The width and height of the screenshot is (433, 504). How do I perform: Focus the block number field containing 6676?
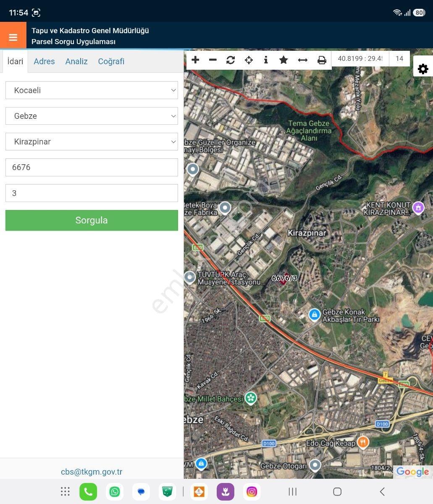tap(92, 167)
